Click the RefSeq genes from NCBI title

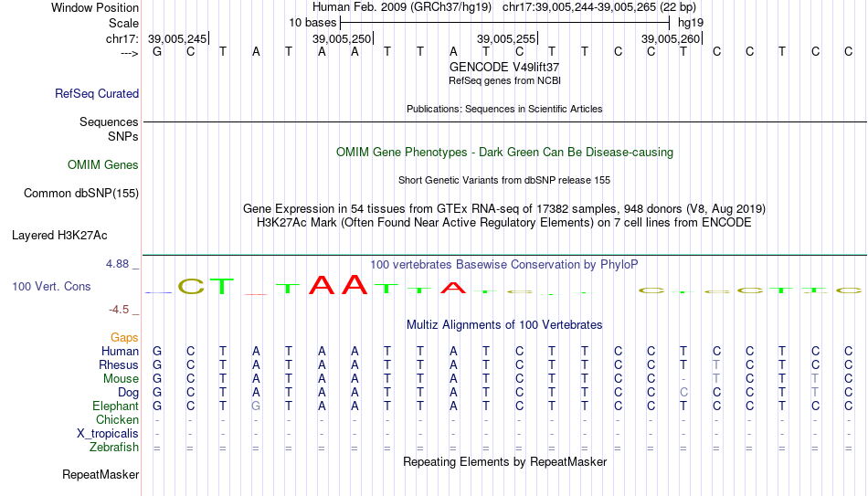tap(504, 80)
